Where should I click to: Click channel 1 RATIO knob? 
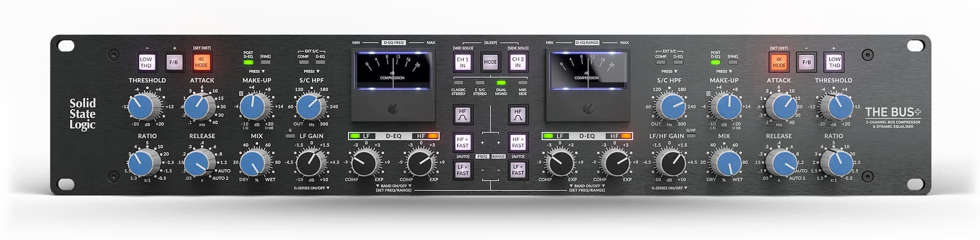[x=142, y=162]
